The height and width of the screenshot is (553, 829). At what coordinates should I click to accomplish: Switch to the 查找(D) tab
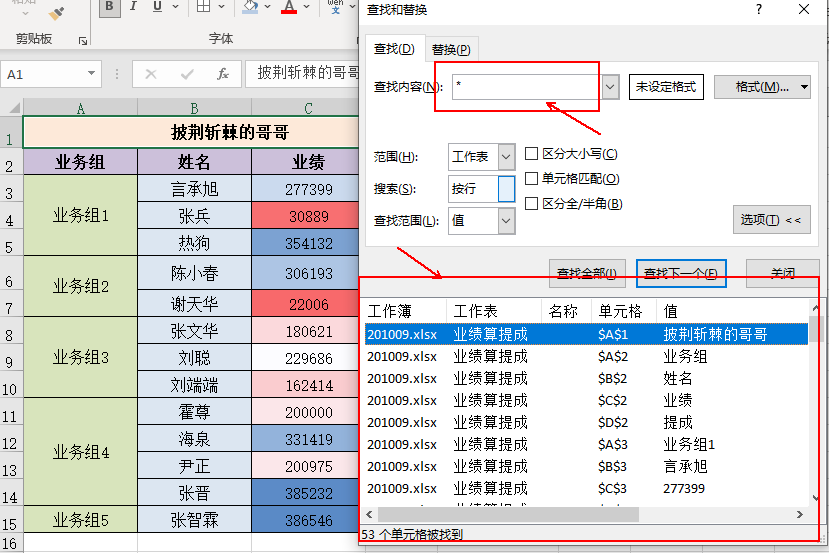point(394,49)
